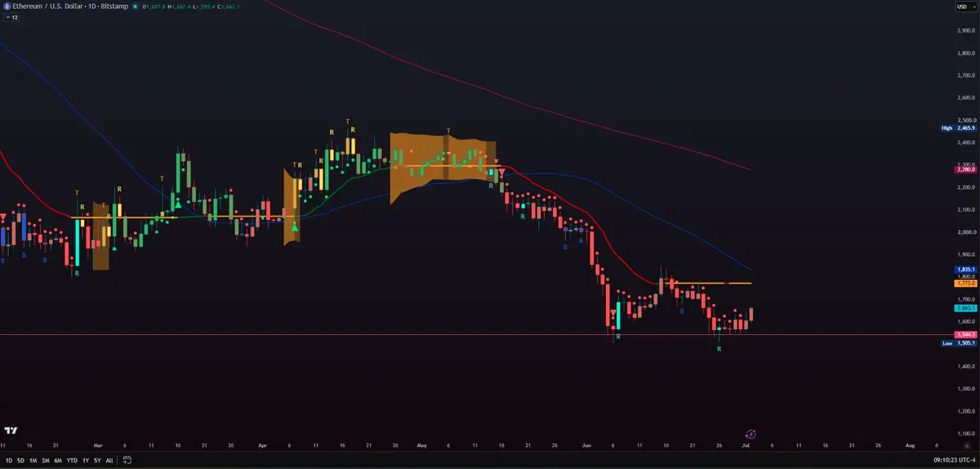Select the 1Y time range
This screenshot has width=980, height=469.
click(86, 461)
